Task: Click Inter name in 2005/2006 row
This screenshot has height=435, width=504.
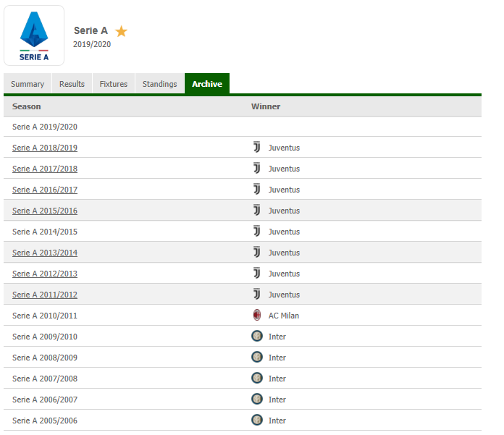Action: coord(277,421)
